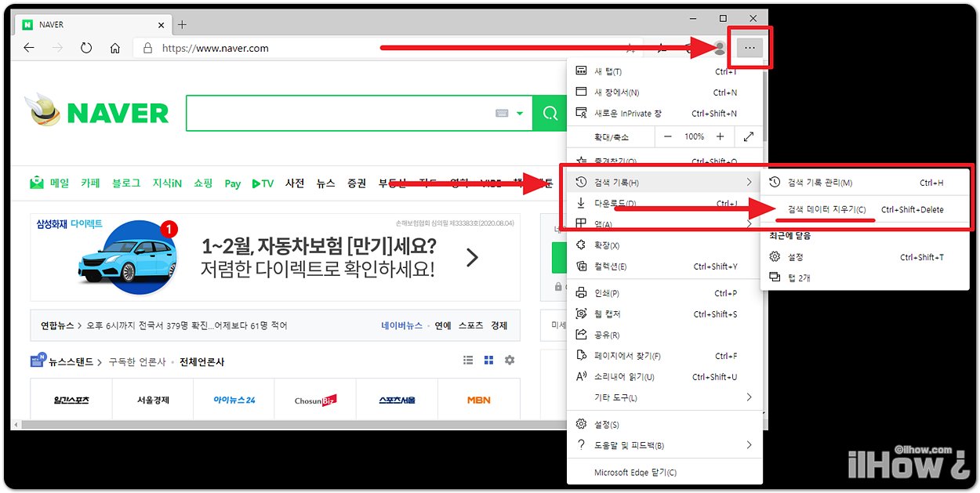The image size is (980, 493).
Task: Open the on-screen keyboard icon in search box
Action: click(502, 114)
